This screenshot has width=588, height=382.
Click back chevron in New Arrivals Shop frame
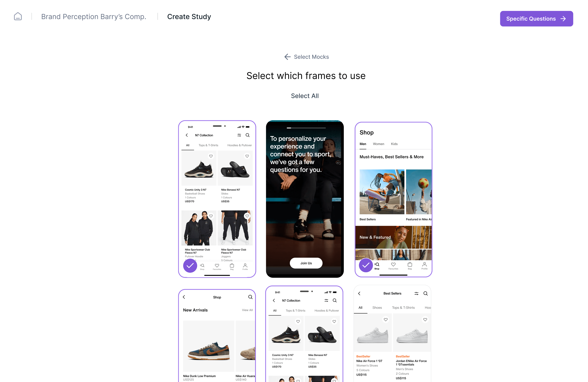184,297
